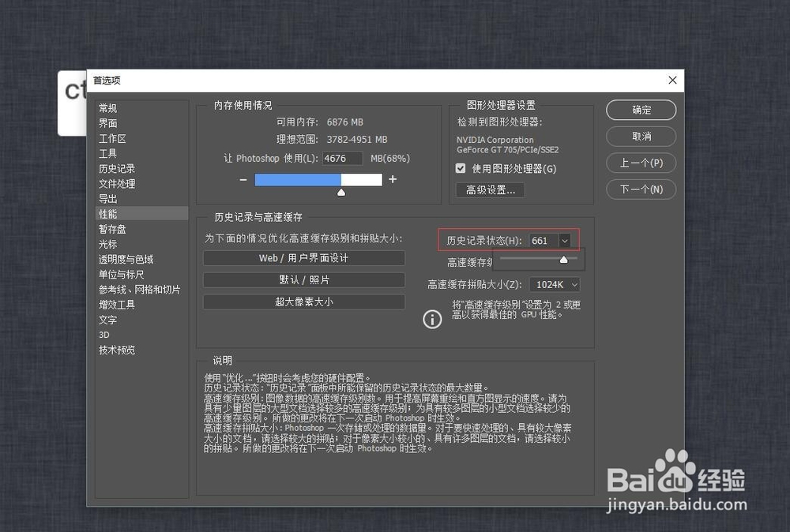Open the 历史记录状态 dropdown arrow
This screenshot has height=532, width=790.
565,241
